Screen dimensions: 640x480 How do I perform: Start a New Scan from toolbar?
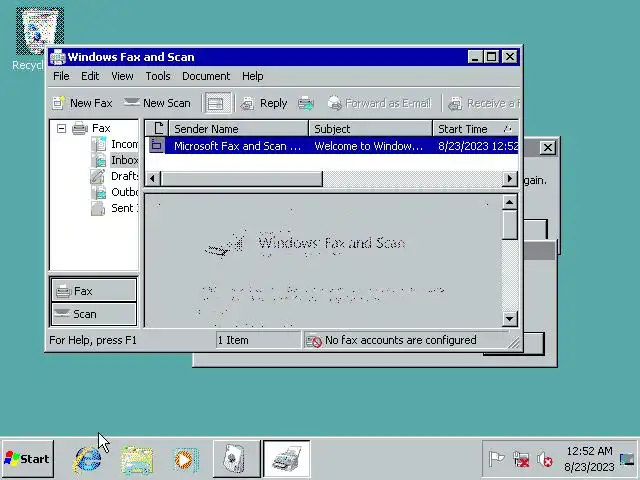(x=157, y=103)
